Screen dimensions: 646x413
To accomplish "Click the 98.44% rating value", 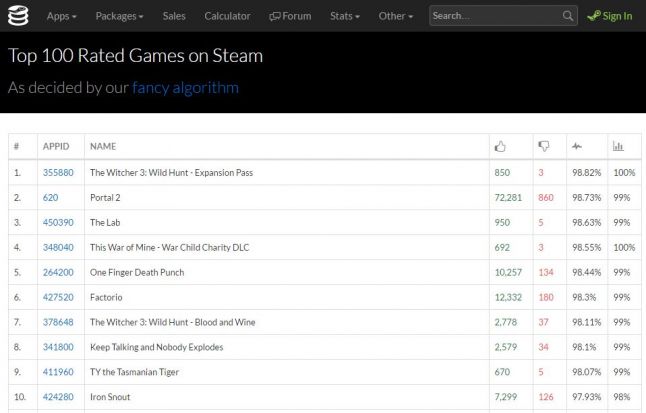I will point(587,272).
